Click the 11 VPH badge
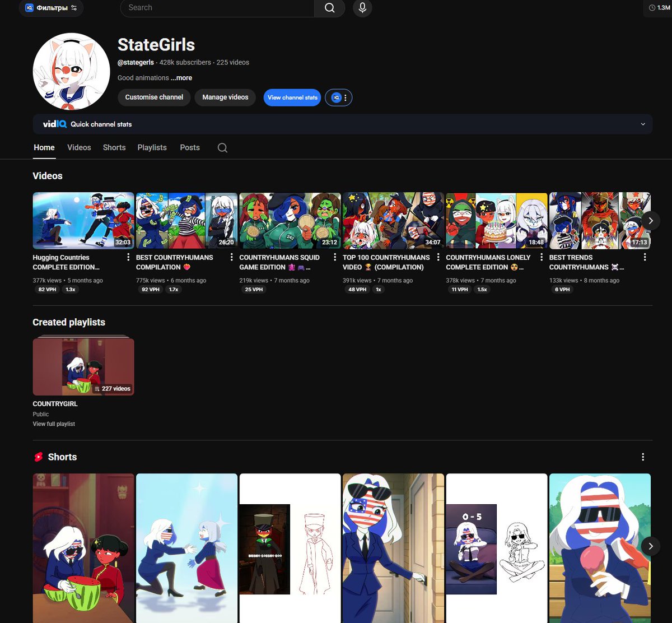This screenshot has height=623, width=672. click(460, 290)
